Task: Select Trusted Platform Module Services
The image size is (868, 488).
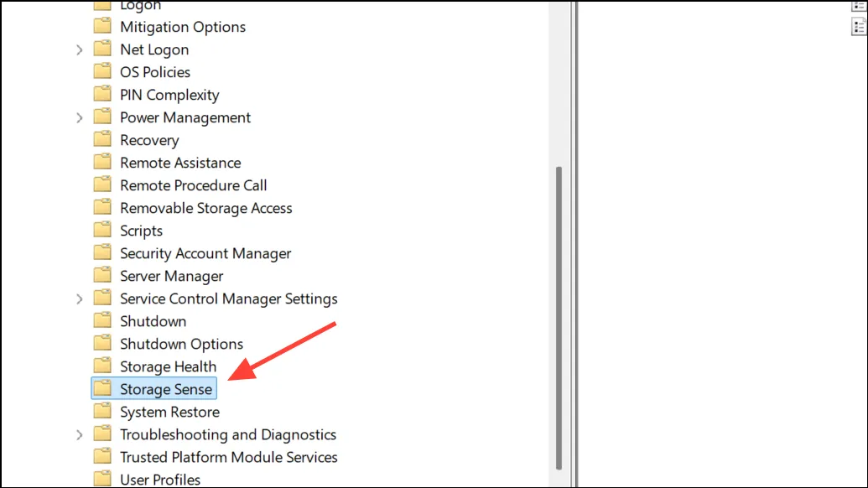Action: (x=229, y=457)
